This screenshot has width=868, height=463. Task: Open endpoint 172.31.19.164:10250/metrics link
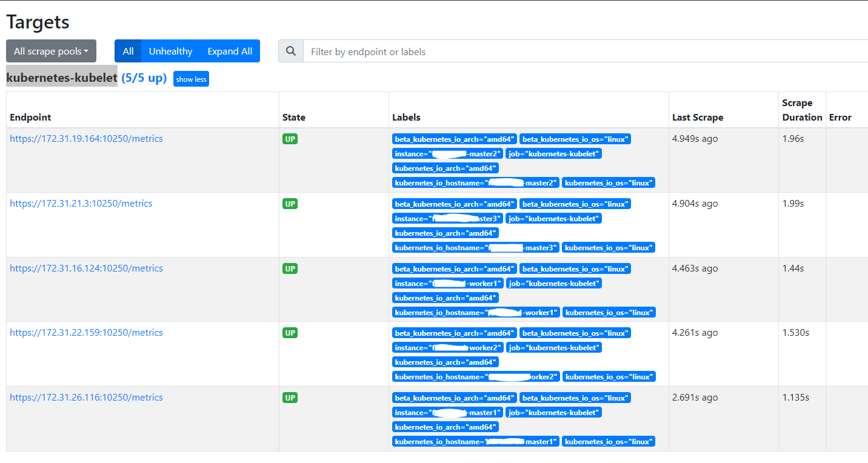tap(86, 139)
